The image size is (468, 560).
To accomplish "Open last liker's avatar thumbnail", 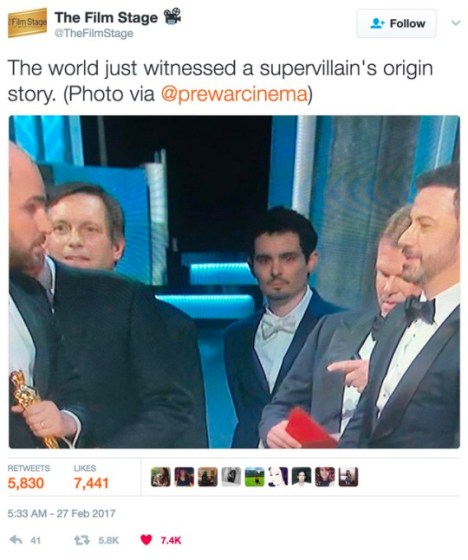I will pos(348,477).
